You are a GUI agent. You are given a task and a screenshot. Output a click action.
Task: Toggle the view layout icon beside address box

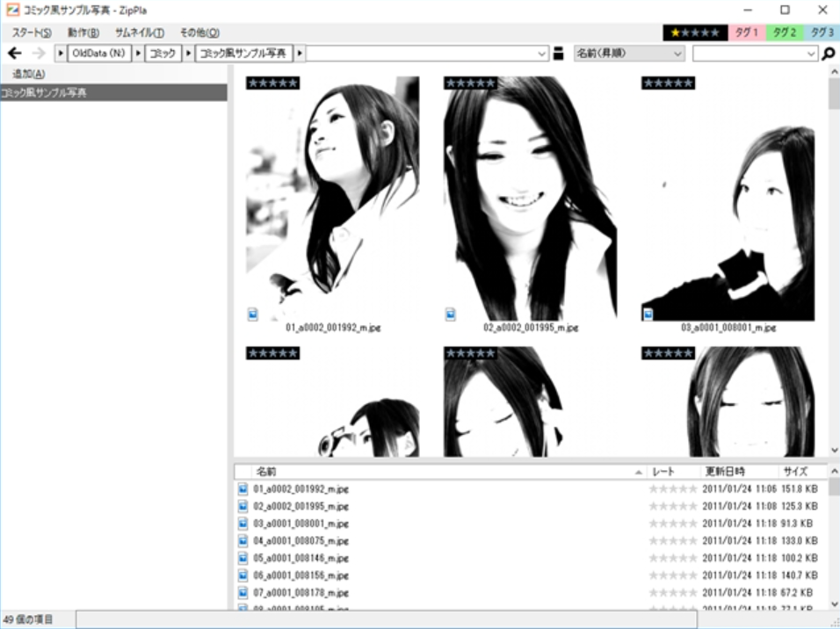click(558, 54)
